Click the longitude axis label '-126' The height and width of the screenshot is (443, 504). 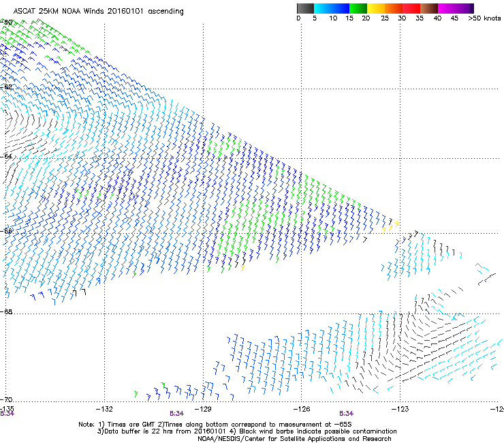click(x=302, y=409)
